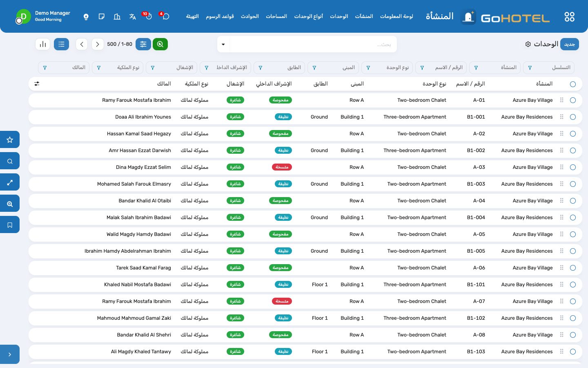Open the sticky note icon
The width and height of the screenshot is (588, 368).
point(101,17)
